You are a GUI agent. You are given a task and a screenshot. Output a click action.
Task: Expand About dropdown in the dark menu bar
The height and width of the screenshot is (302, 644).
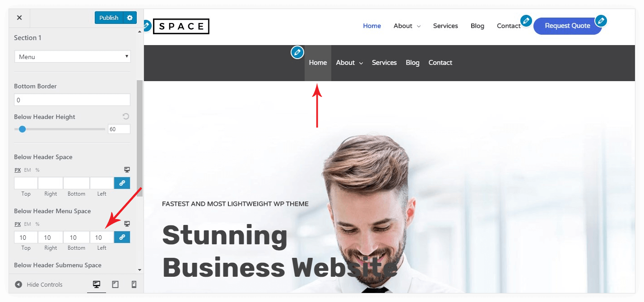[349, 63]
